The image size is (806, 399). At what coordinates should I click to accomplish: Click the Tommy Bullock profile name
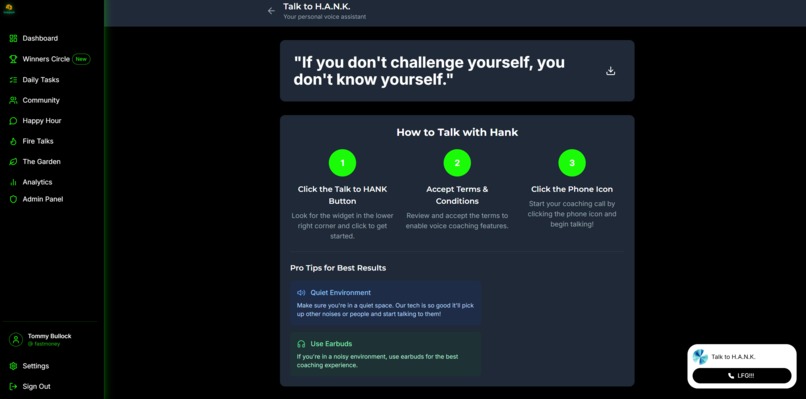49,336
